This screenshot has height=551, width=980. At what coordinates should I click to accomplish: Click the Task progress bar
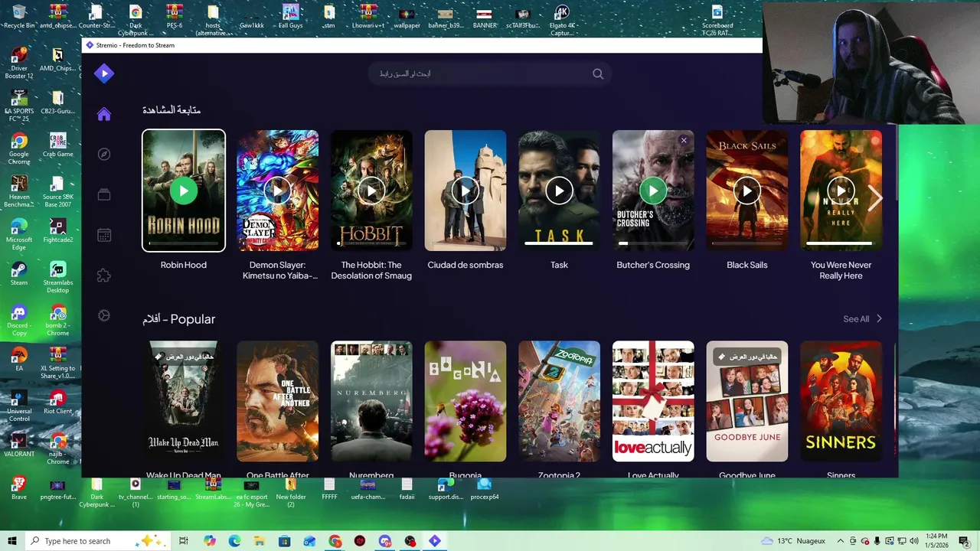click(559, 243)
